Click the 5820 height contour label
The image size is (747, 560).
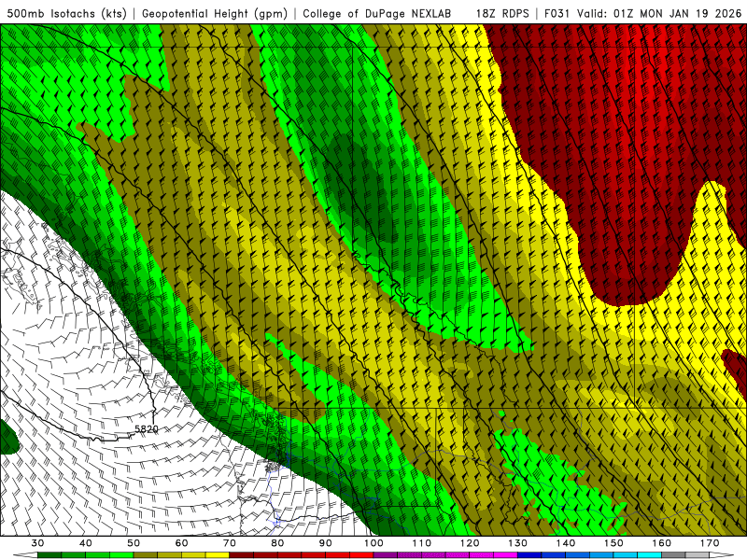[147, 429]
